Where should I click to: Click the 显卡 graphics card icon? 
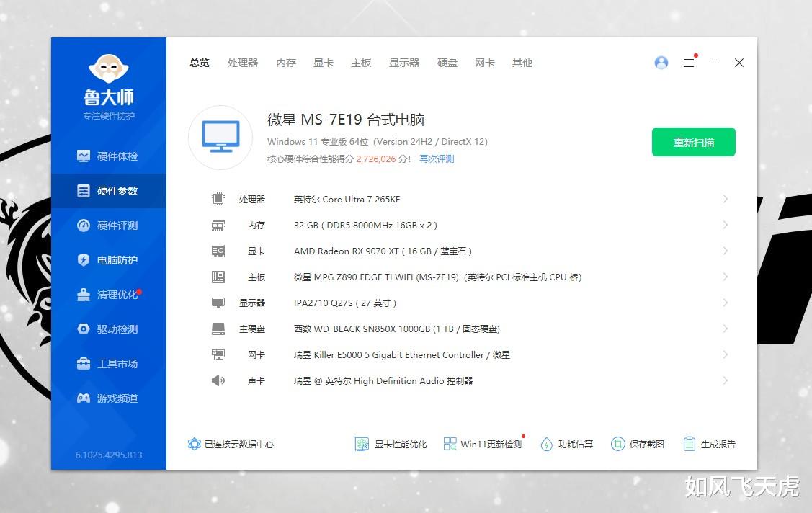pos(218,251)
